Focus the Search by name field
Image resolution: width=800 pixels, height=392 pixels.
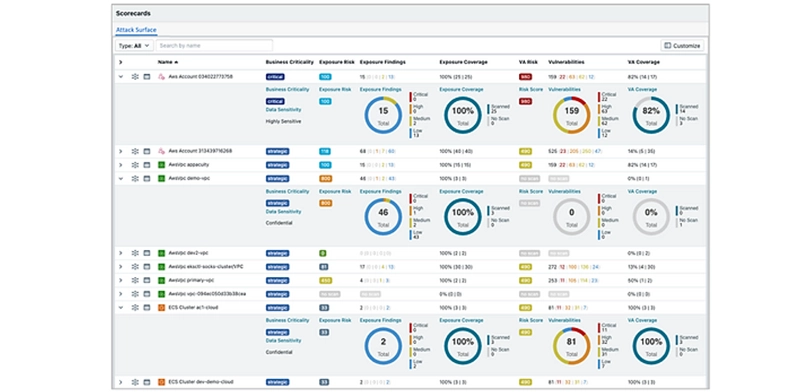(214, 45)
